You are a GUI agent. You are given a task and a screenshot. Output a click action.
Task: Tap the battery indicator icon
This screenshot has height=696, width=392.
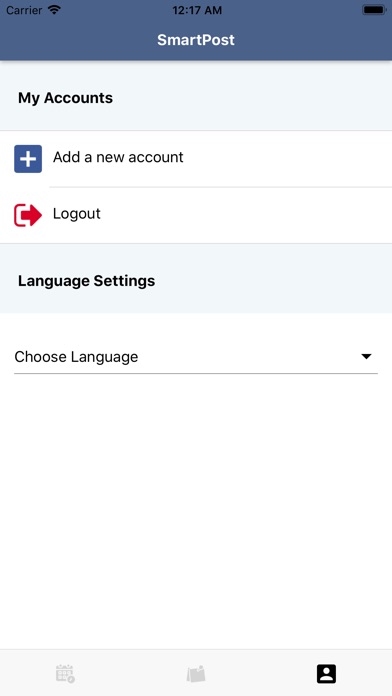click(x=374, y=10)
